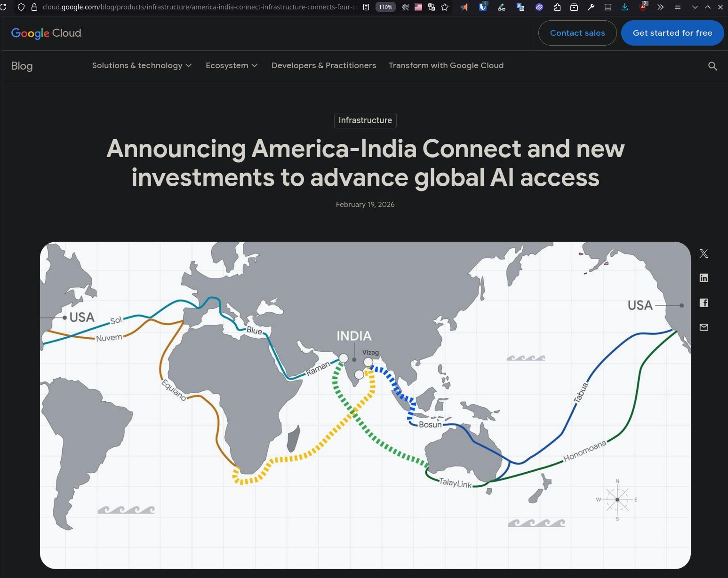The image size is (728, 578).
Task: Click Get started for free button
Action: (672, 33)
